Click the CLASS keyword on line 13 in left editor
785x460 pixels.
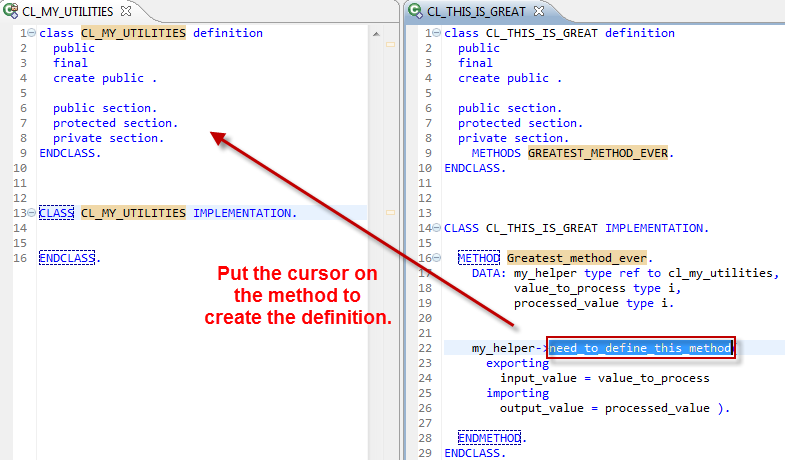point(57,213)
